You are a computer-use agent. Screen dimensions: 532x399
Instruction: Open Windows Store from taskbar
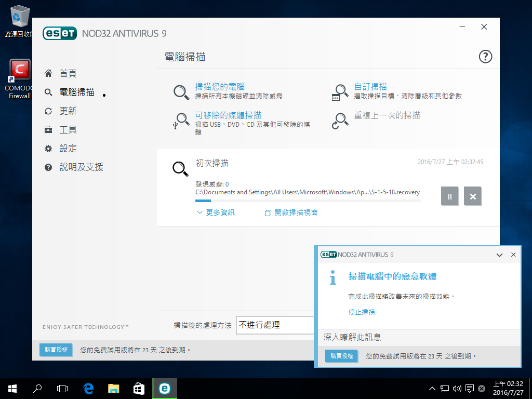click(x=139, y=389)
